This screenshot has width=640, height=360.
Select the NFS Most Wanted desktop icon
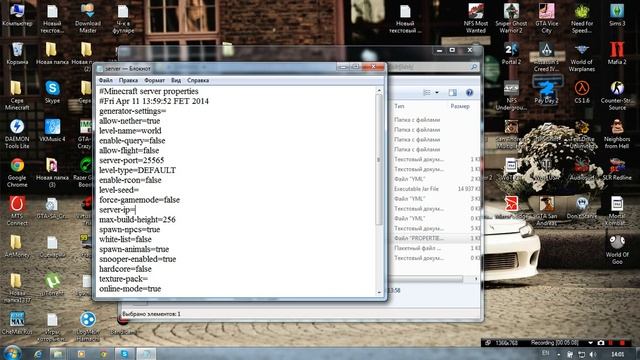(x=476, y=19)
